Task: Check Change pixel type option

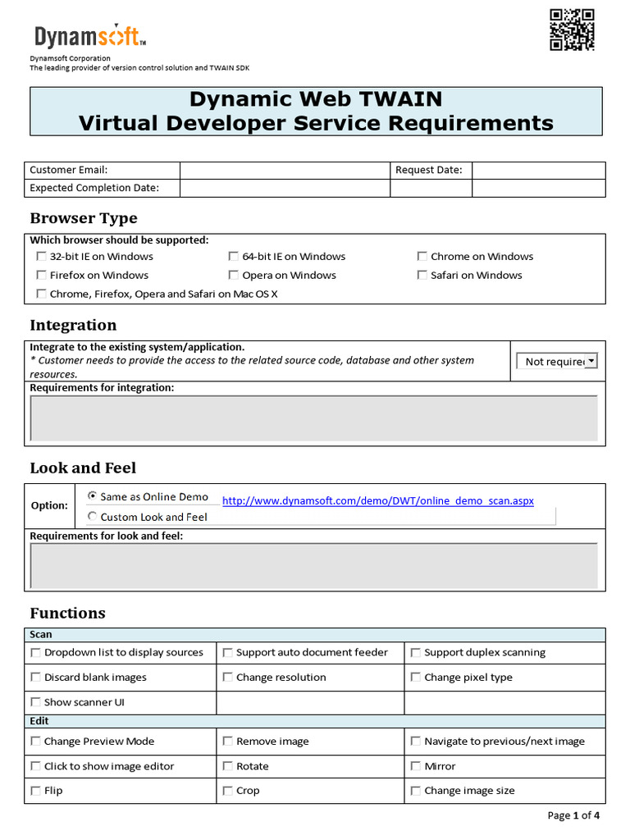Action: pyautogui.click(x=416, y=677)
